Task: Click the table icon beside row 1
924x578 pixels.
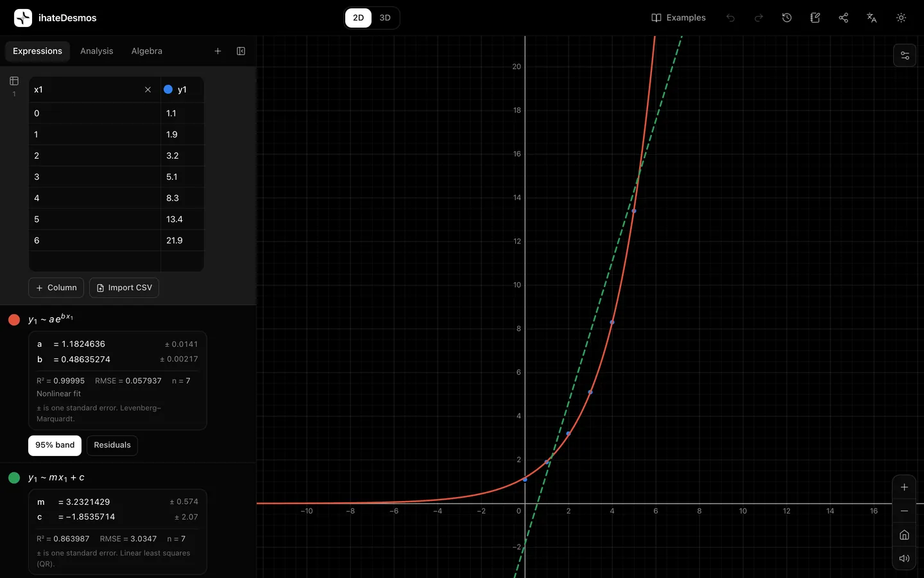Action: [x=14, y=81]
